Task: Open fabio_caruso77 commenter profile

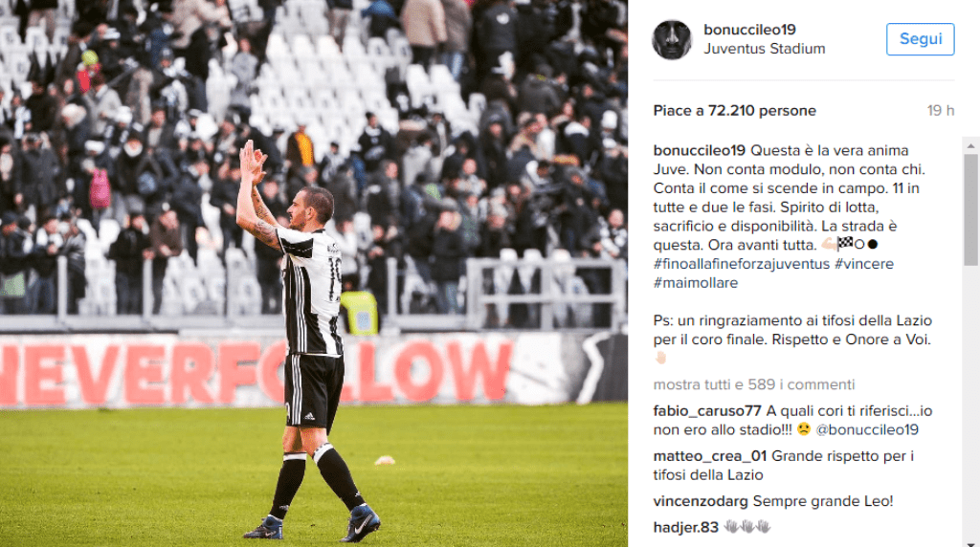Action: (707, 411)
